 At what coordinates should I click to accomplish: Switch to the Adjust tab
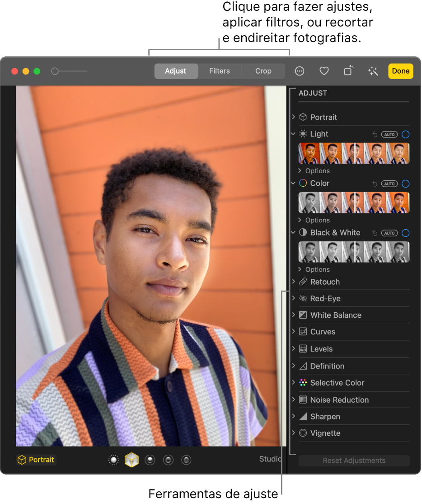click(x=176, y=71)
